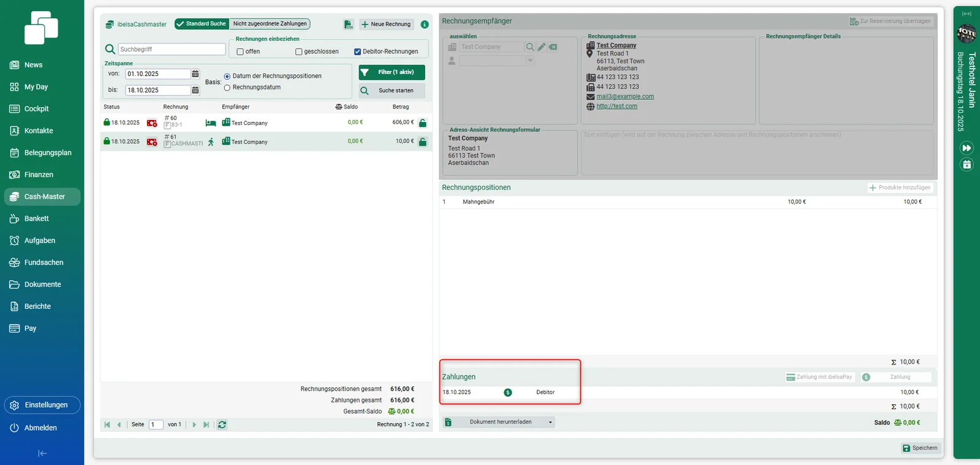Click red payment icon on invoice #60
This screenshot has height=465, width=980.
(152, 123)
